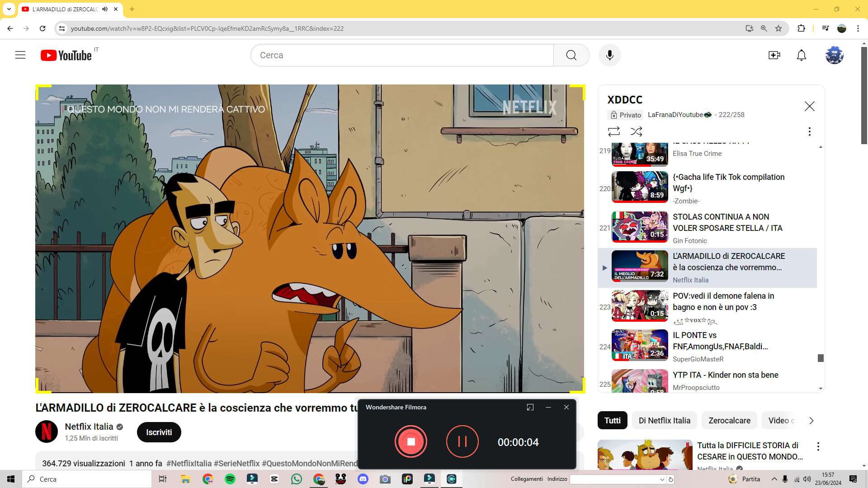
Task: Open the YouTube account avatar menu
Action: click(835, 55)
